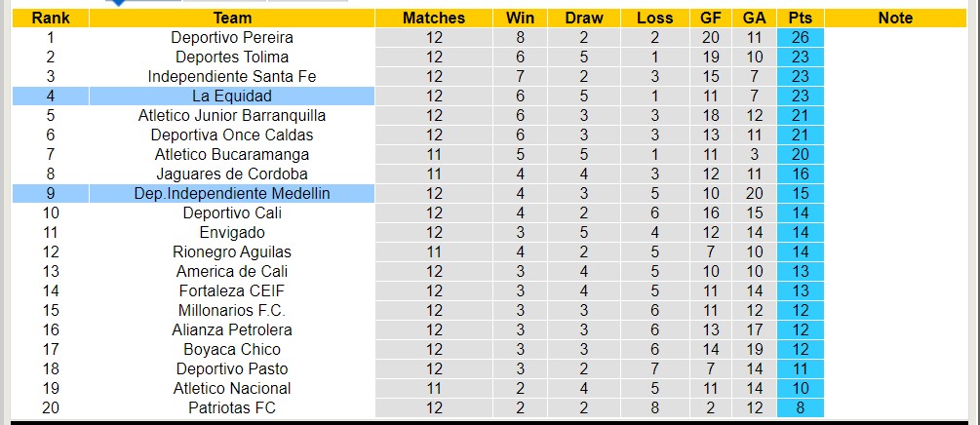Select the Dep.Independiente Medellin highlighted team
Screen dimensions: 980x425
pos(232,193)
